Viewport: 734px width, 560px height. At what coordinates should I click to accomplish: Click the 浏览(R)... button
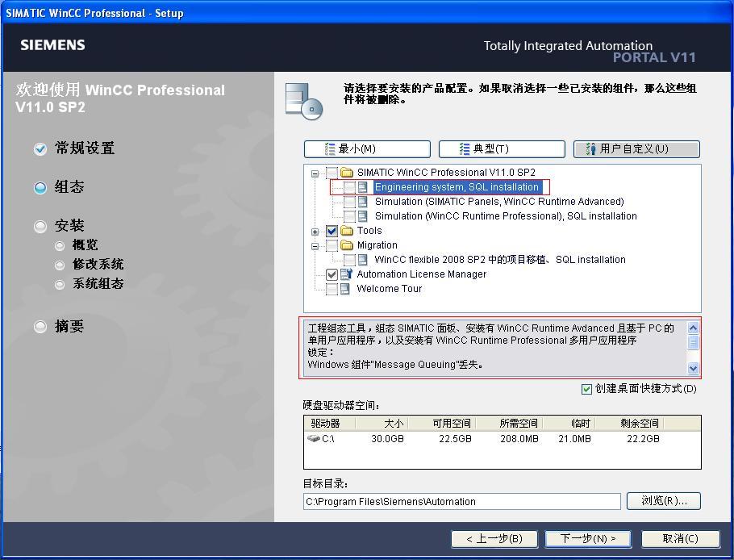point(664,501)
